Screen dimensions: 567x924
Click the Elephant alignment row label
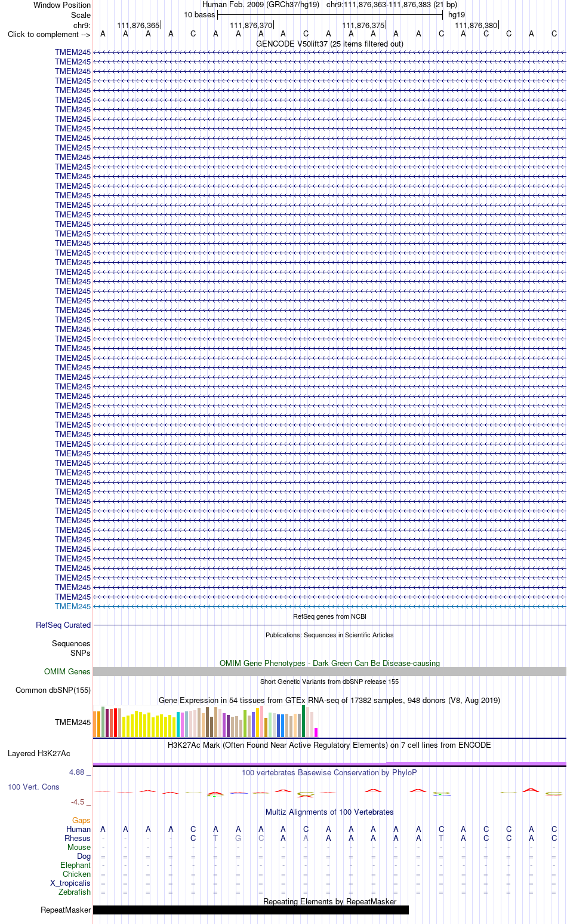pyautogui.click(x=75, y=865)
